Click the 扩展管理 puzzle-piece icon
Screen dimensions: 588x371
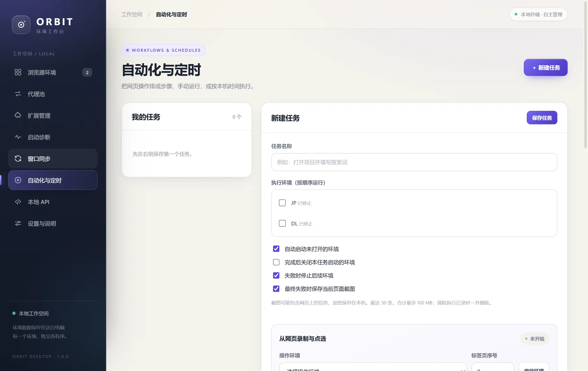coord(18,115)
